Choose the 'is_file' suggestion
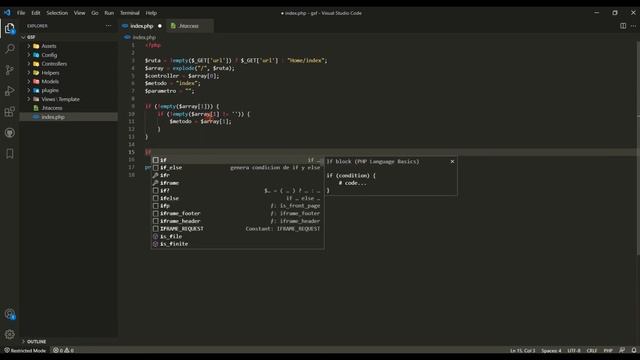 point(238,236)
